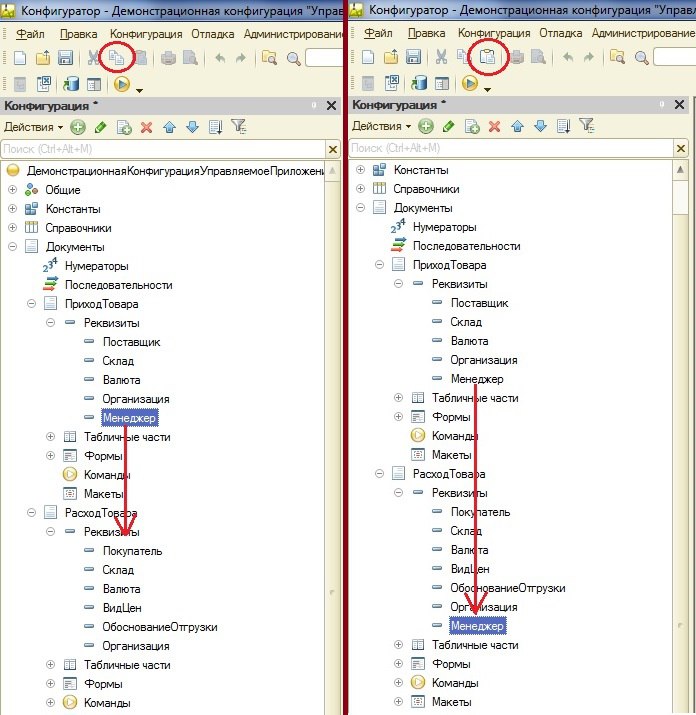The width and height of the screenshot is (696, 715).
Task: Open Правка menu in left window
Action: [78, 34]
